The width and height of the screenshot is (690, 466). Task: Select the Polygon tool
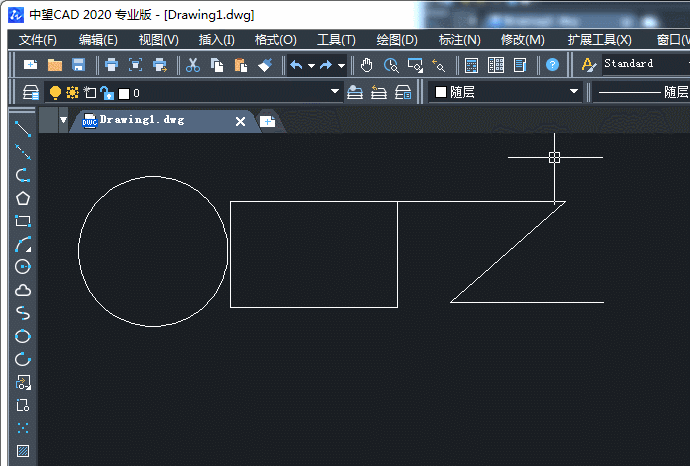(x=23, y=198)
